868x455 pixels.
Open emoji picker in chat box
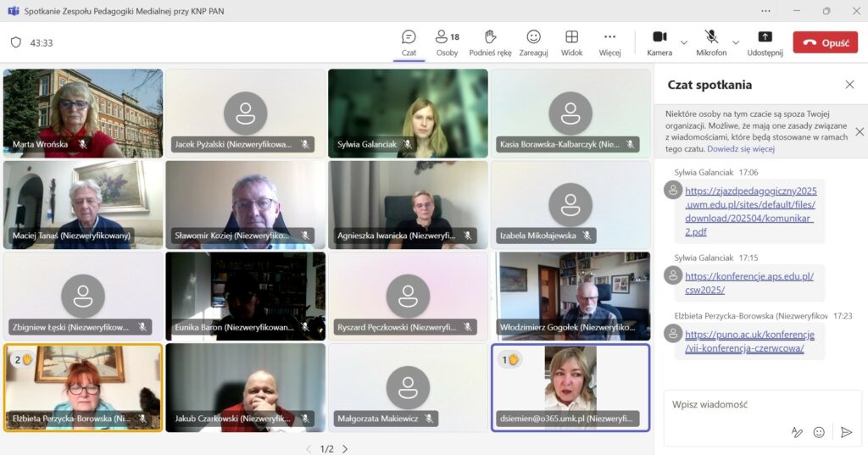coord(820,432)
